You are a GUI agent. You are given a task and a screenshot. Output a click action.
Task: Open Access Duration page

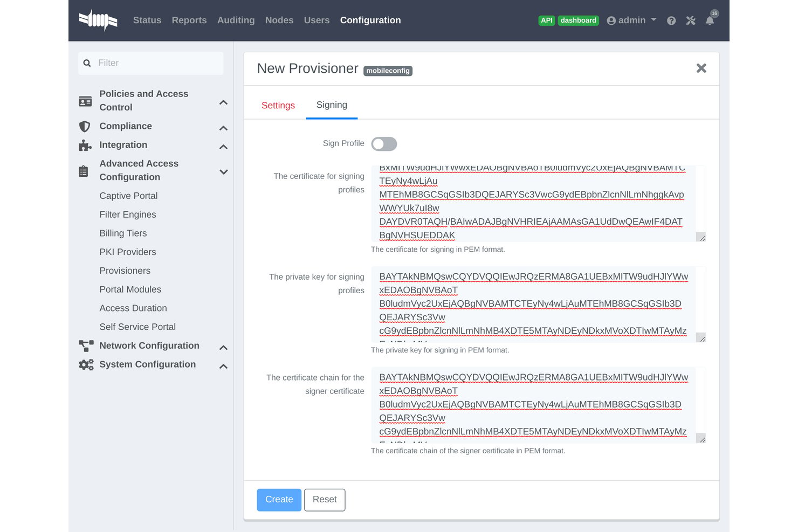pos(133,308)
